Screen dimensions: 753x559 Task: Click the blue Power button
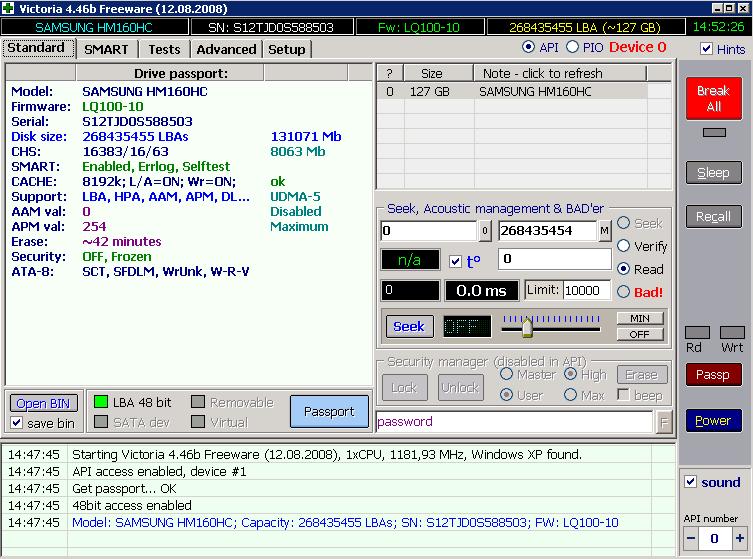coord(713,421)
